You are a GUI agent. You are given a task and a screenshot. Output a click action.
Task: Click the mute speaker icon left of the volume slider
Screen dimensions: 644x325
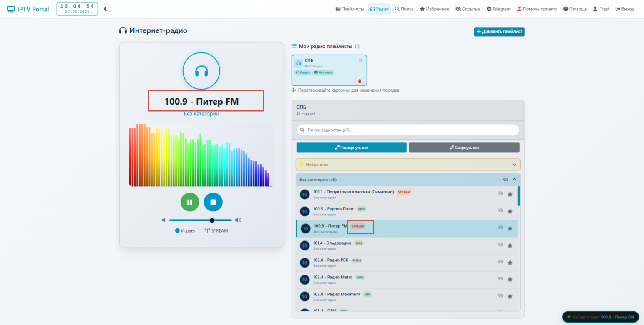pyautogui.click(x=164, y=220)
